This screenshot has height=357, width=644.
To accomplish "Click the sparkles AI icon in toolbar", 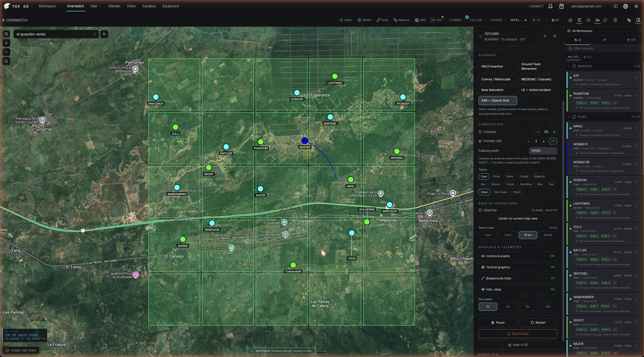I will tap(629, 20).
